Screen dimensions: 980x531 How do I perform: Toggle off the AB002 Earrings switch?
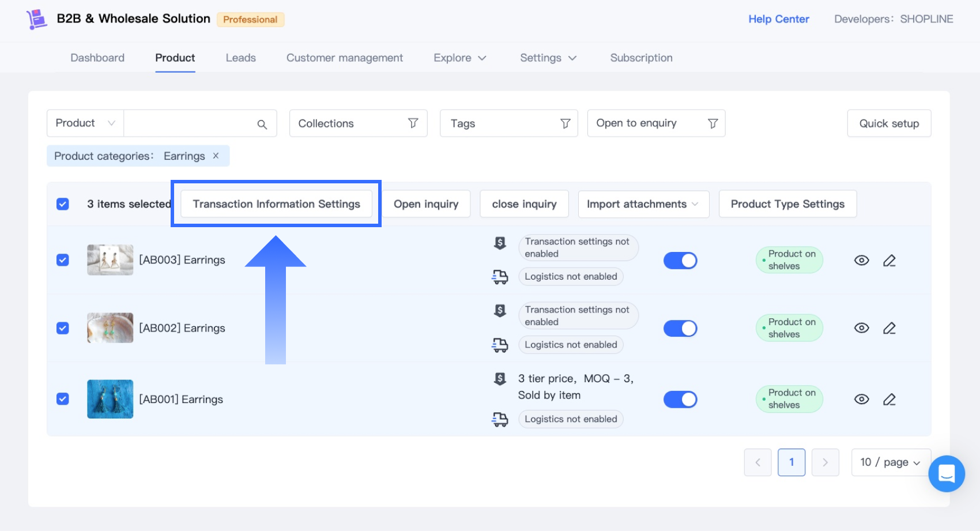pyautogui.click(x=680, y=328)
